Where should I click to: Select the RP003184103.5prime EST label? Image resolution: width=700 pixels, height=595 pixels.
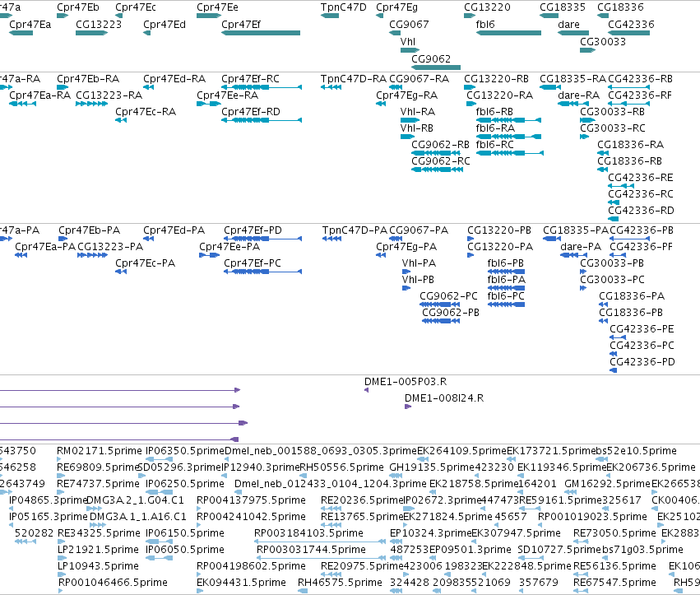point(308,533)
